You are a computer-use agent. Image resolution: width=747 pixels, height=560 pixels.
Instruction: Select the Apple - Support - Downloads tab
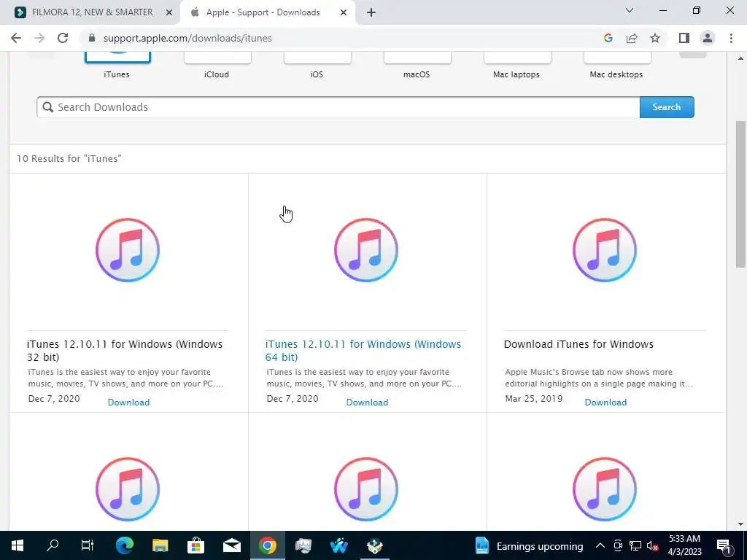pos(263,12)
